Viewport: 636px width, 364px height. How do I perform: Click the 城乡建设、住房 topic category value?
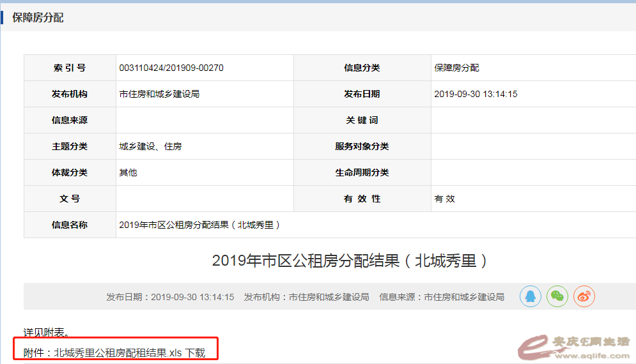coord(150,146)
